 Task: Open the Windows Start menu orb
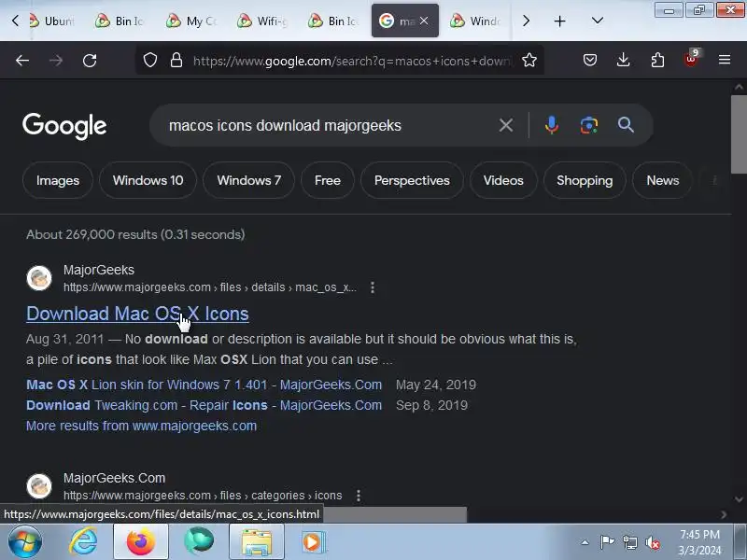(25, 542)
